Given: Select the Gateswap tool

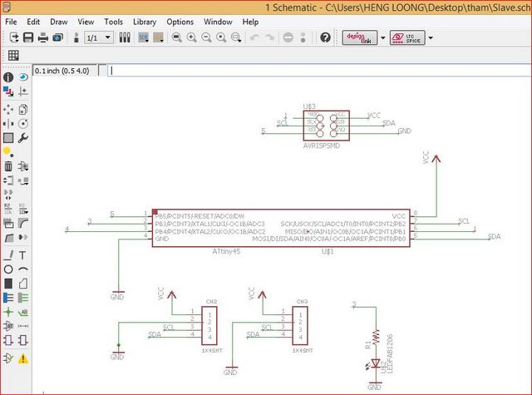Looking at the screenshot, I should tap(8, 195).
